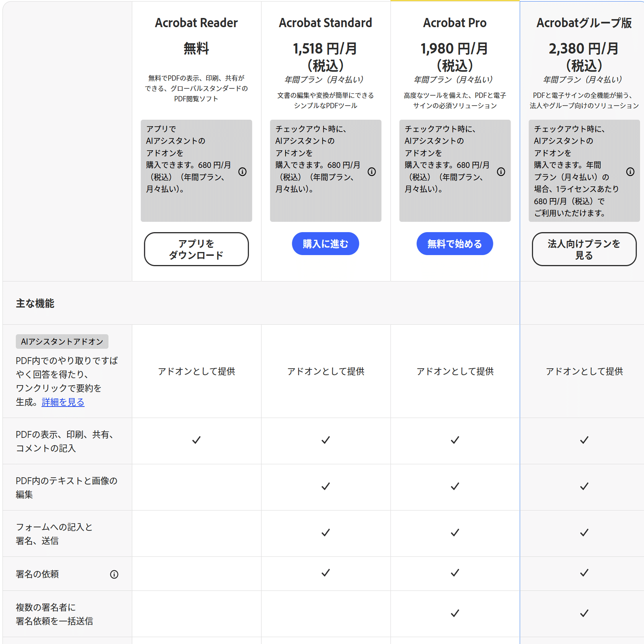The height and width of the screenshot is (644, 644).
Task: Click the 主な機能 section header
Action: tap(35, 303)
